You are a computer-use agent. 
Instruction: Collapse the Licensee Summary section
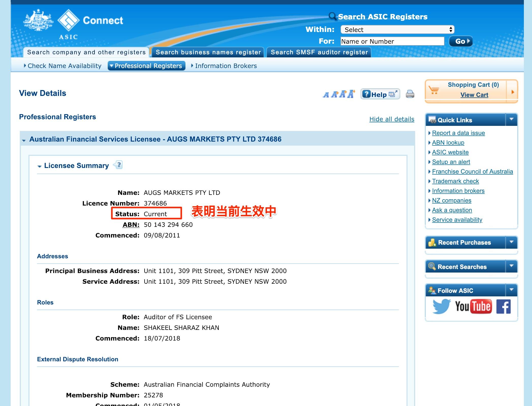coord(39,166)
